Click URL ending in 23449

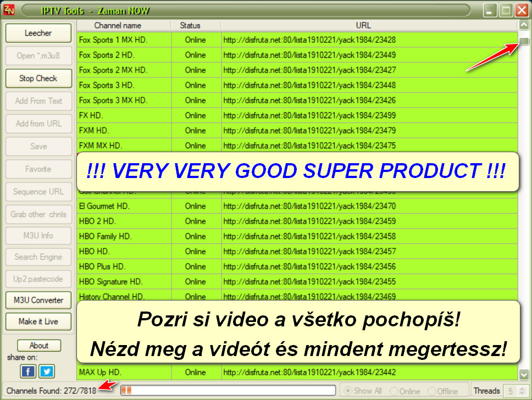click(309, 55)
